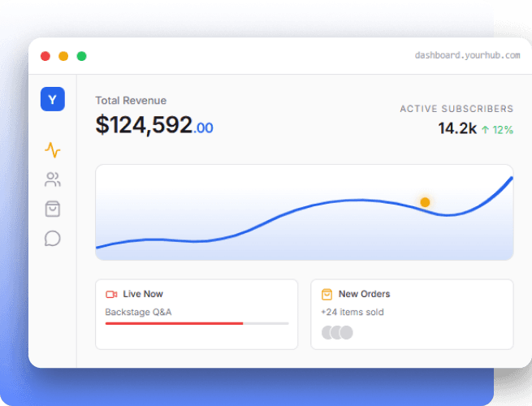The width and height of the screenshot is (532, 406).
Task: Click the orange bag icon beside New Orders
Action: click(x=327, y=294)
